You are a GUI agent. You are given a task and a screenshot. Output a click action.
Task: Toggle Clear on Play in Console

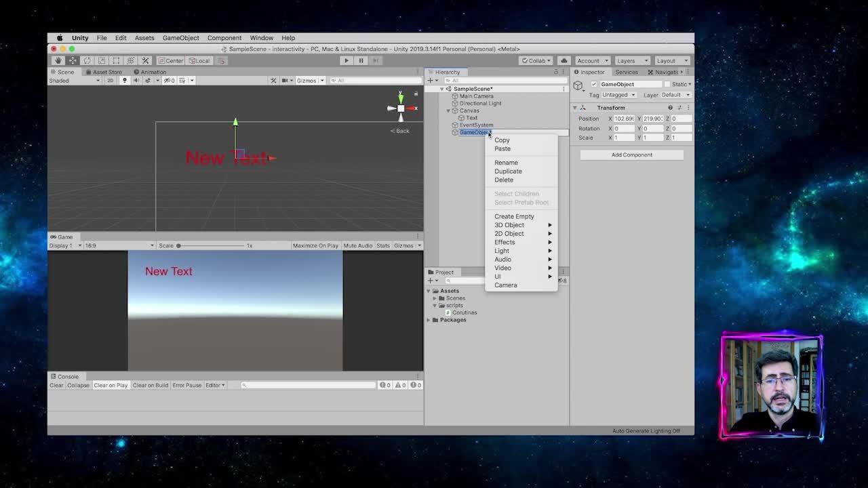point(111,385)
